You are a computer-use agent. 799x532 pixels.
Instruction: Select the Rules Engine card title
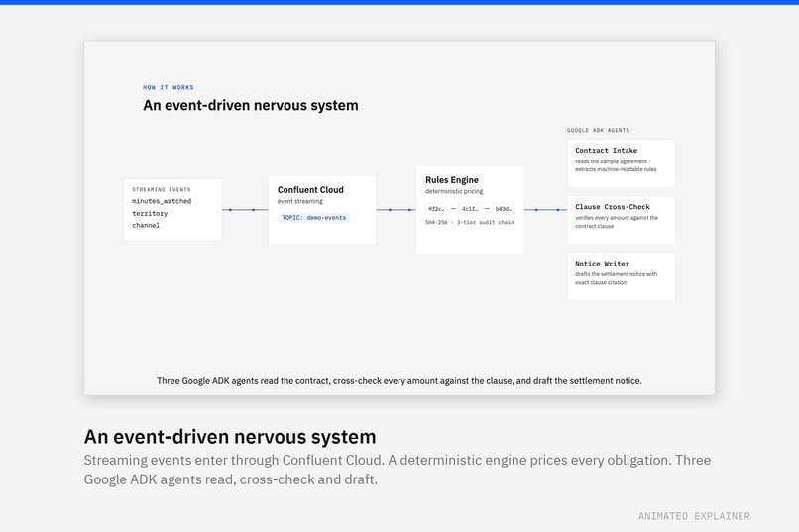(452, 180)
